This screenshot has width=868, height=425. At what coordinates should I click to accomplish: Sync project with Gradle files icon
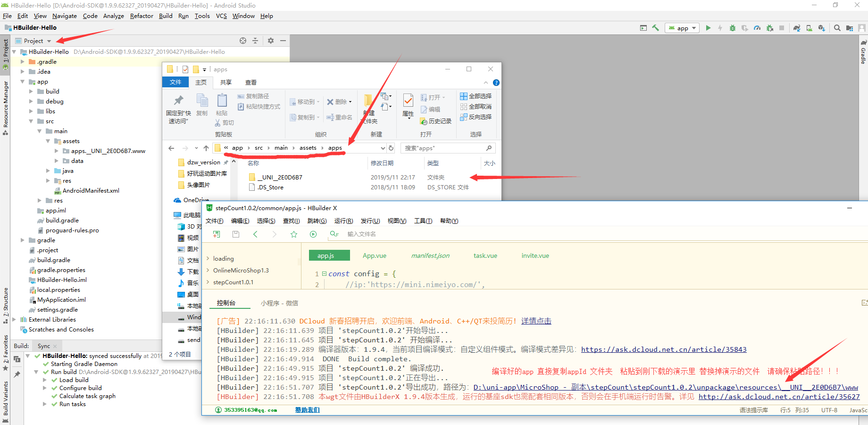(797, 28)
